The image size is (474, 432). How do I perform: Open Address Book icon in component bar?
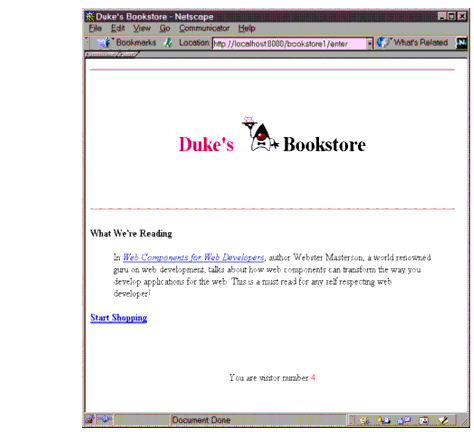pos(424,420)
